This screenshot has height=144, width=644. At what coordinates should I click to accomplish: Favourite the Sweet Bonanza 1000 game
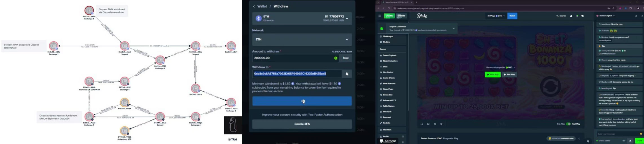click(441, 124)
